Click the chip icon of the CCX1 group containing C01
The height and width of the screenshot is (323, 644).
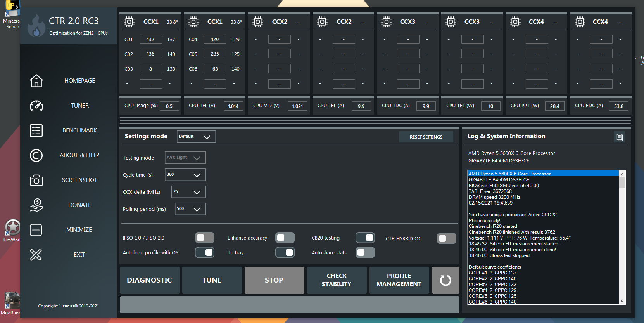click(x=129, y=22)
